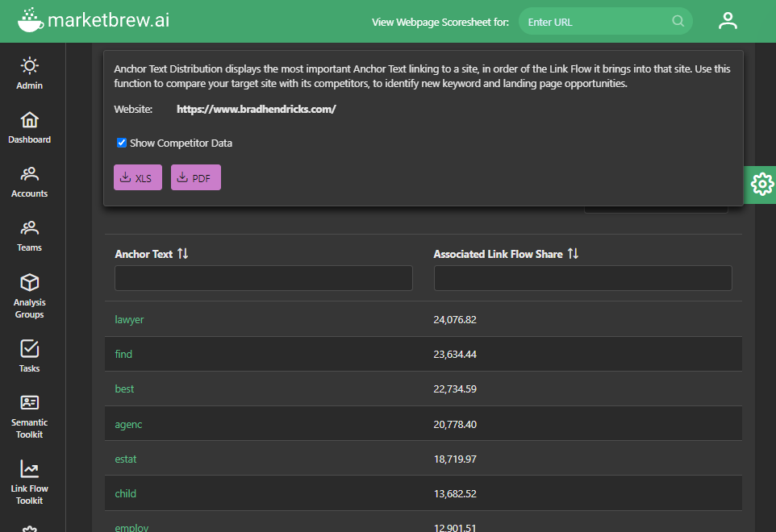776x532 pixels.
Task: Open Accounts in the sidebar
Action: coord(30,181)
